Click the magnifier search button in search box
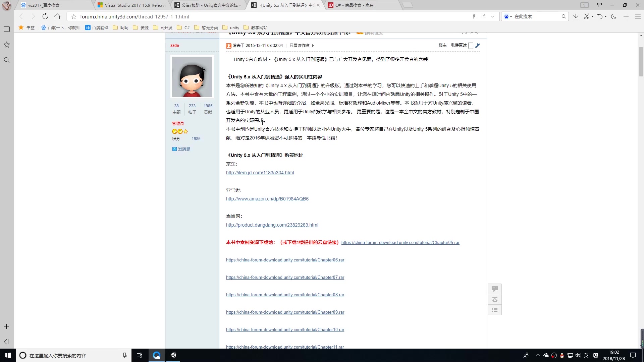This screenshot has width=644, height=362. (x=564, y=16)
